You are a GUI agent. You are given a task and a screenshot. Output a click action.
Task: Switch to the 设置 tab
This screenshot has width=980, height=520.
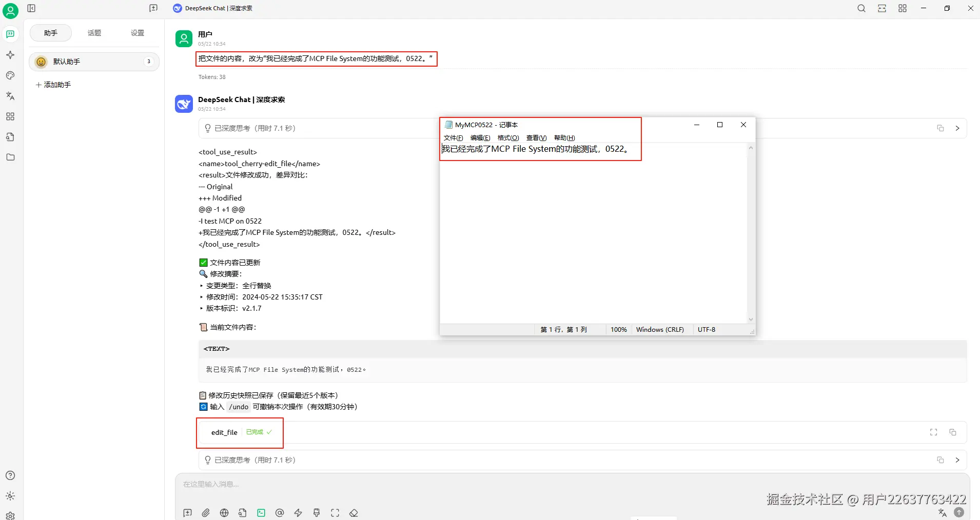138,33
